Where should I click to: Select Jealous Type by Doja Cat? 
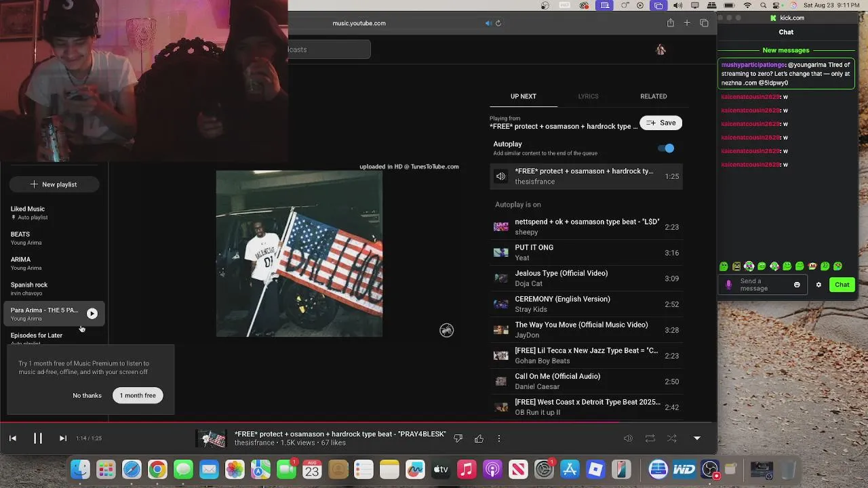click(587, 279)
